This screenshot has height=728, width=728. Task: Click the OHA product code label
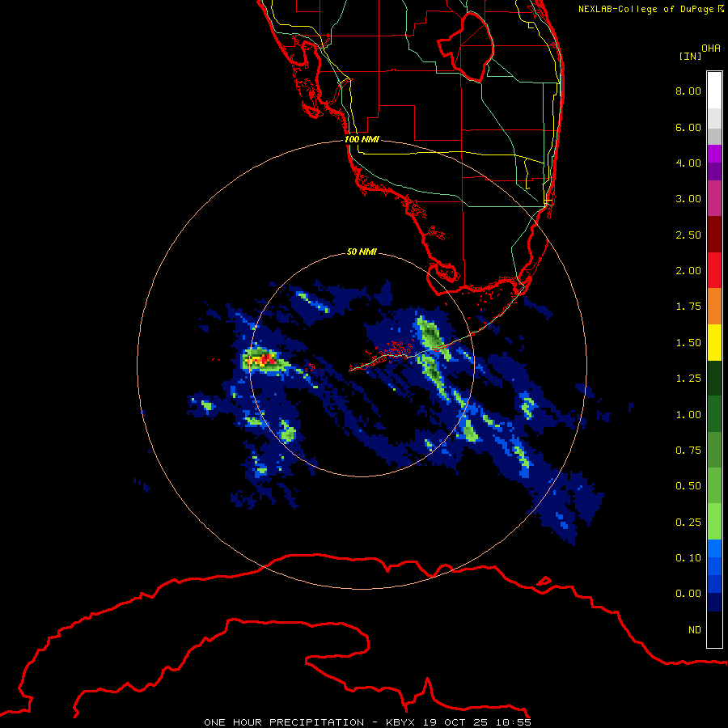tap(711, 48)
